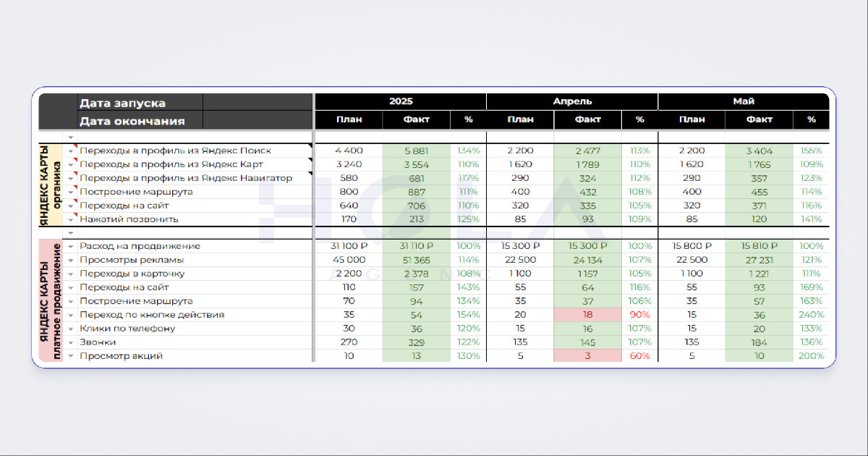Screen dimensions: 868x456
Task: Select the Факт column header under Апрель
Action: click(587, 120)
